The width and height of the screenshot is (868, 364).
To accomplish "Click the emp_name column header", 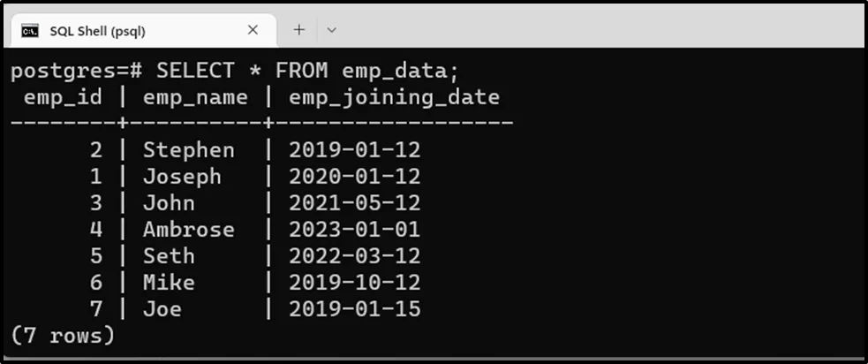I will pyautogui.click(x=195, y=97).
